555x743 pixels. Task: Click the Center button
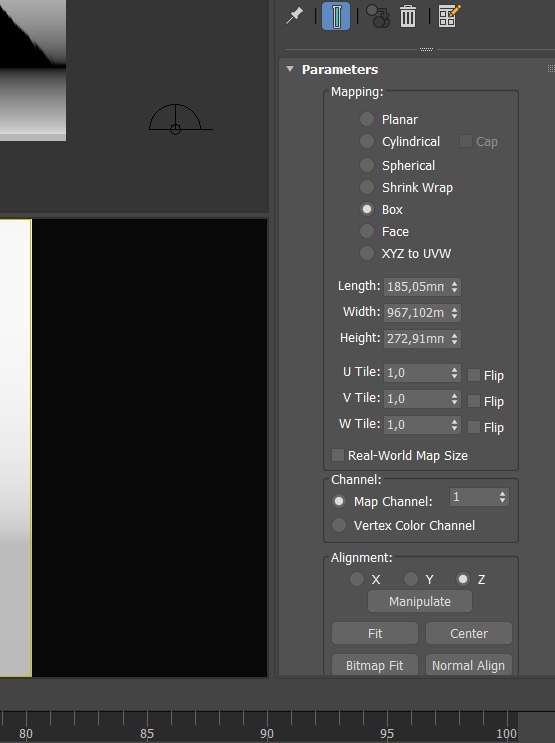point(469,633)
